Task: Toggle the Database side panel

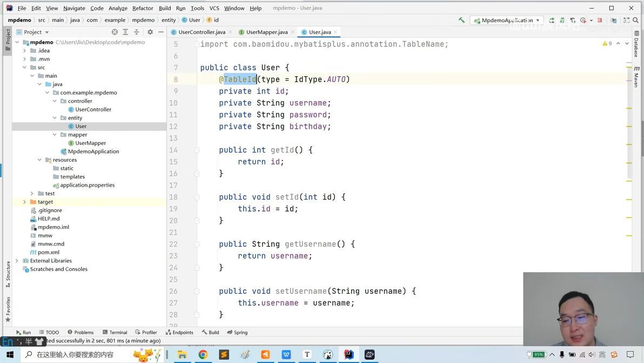Action: tap(636, 44)
